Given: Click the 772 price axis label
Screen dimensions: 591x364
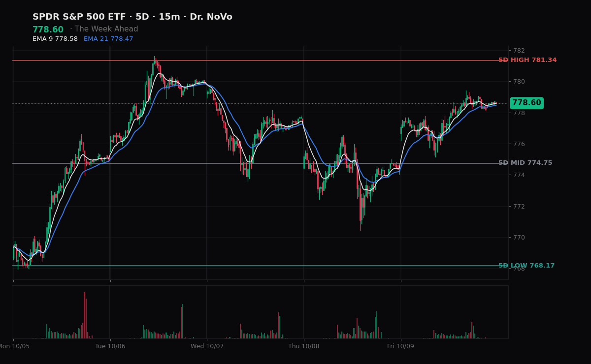Looking at the screenshot, I should (519, 206).
